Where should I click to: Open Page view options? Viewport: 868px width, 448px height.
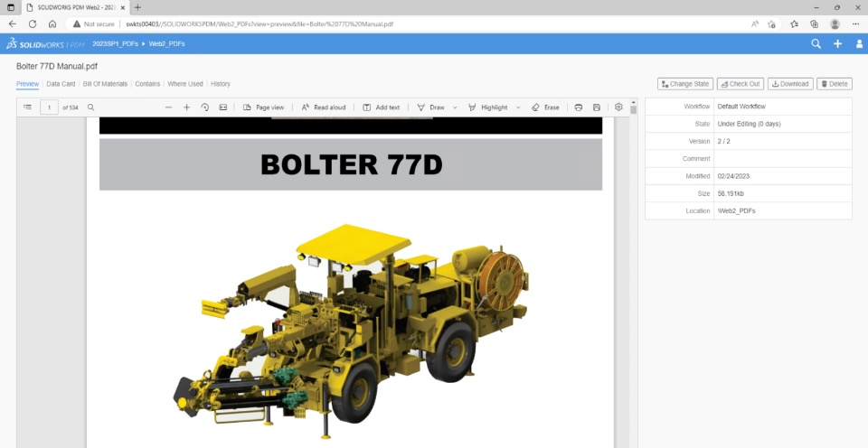pyautogui.click(x=263, y=107)
